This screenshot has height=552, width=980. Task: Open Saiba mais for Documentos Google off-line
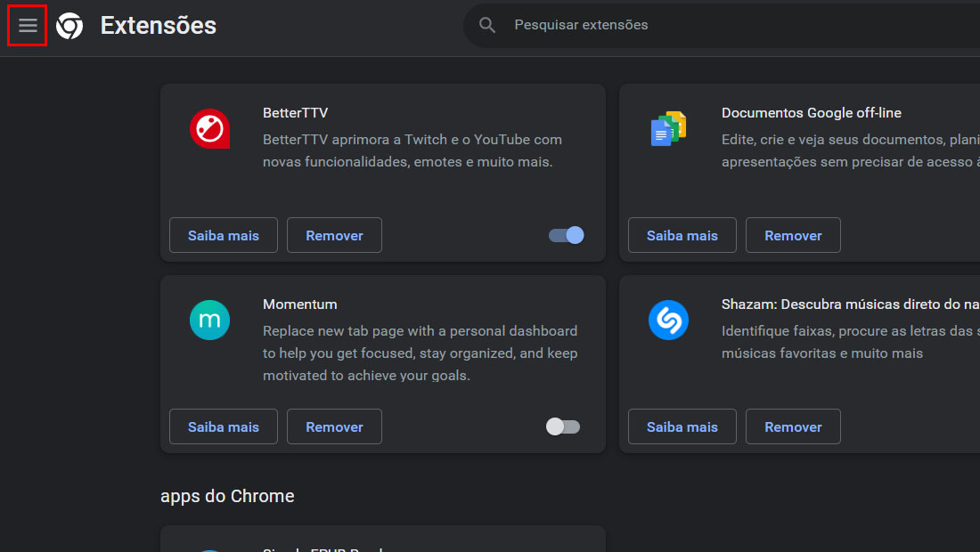[682, 235]
